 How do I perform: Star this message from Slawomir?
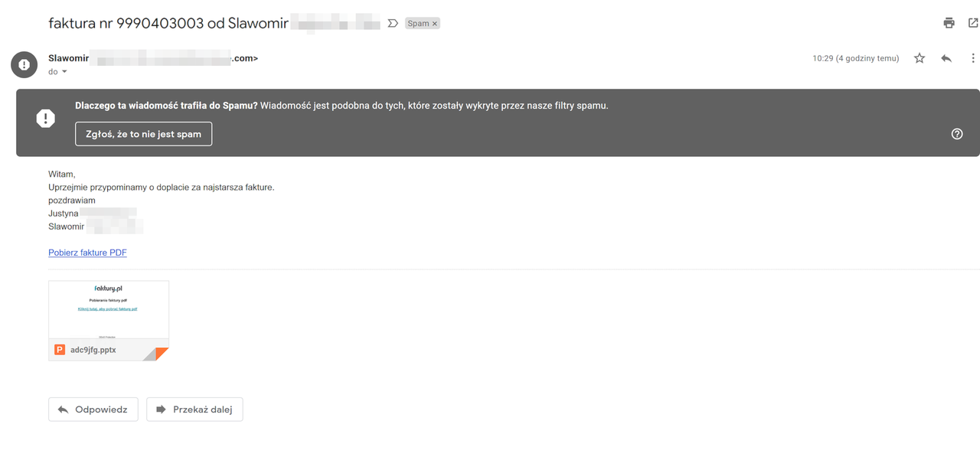click(x=920, y=58)
